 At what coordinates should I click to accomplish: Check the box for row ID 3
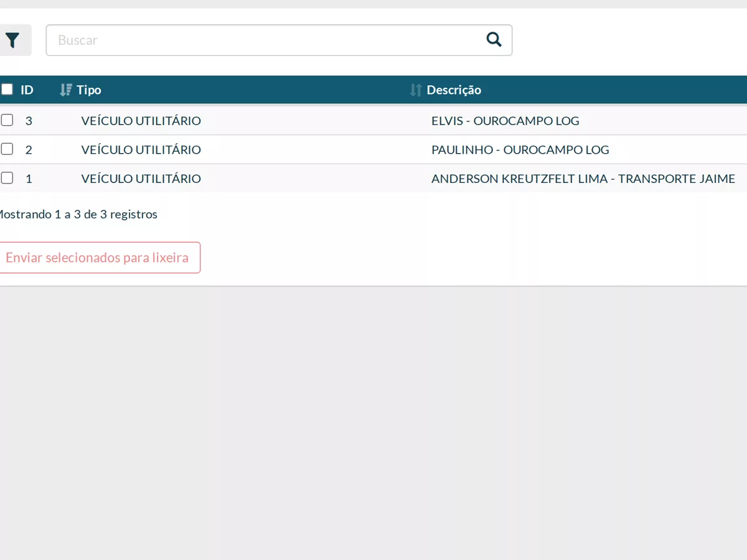(7, 120)
